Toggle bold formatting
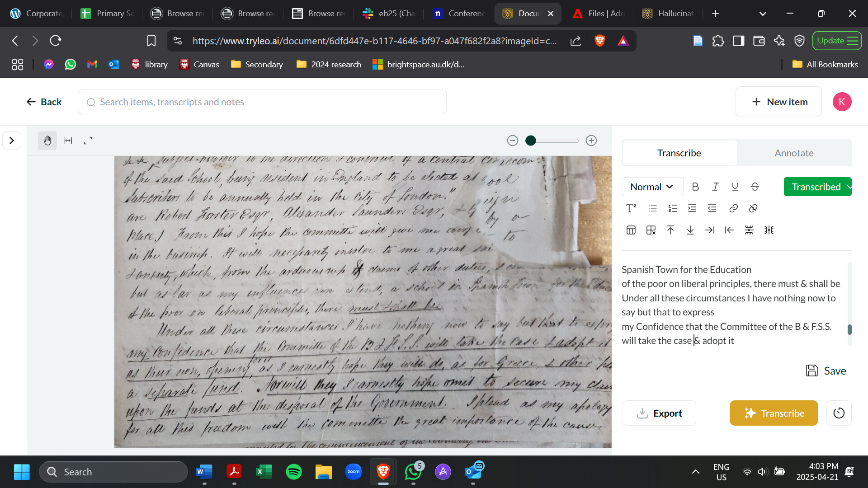The height and width of the screenshot is (488, 868). 695,187
